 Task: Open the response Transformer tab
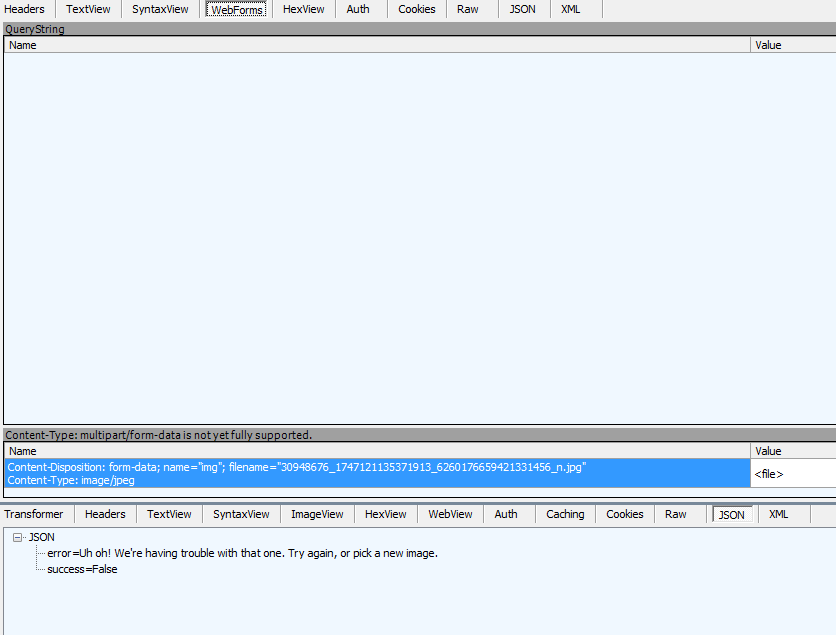[34, 514]
